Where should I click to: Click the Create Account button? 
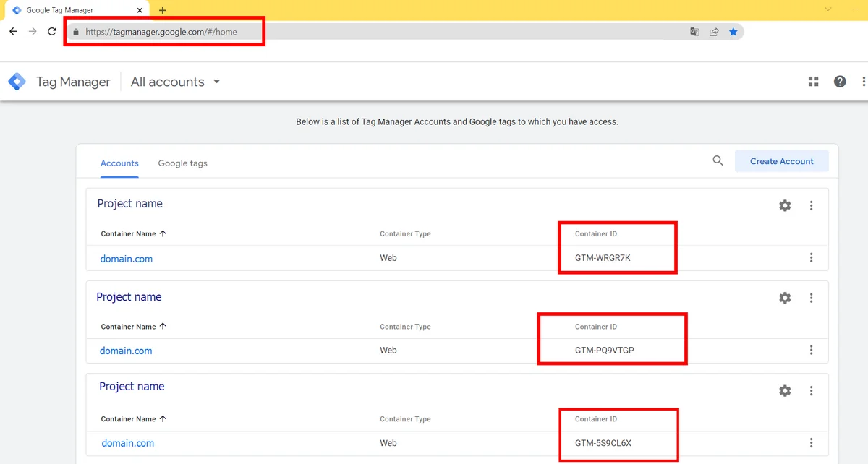coord(782,161)
